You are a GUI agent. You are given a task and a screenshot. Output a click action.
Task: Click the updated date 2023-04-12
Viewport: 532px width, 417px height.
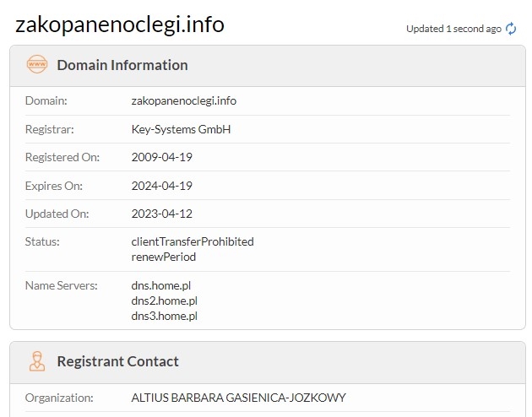(x=162, y=214)
